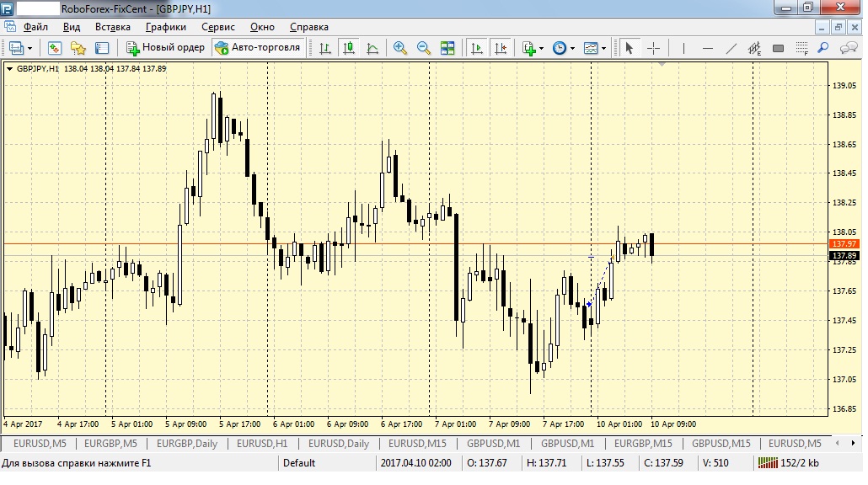The image size is (868, 485).
Task: Expand the Templates dropdown arrow
Action: 603,49
